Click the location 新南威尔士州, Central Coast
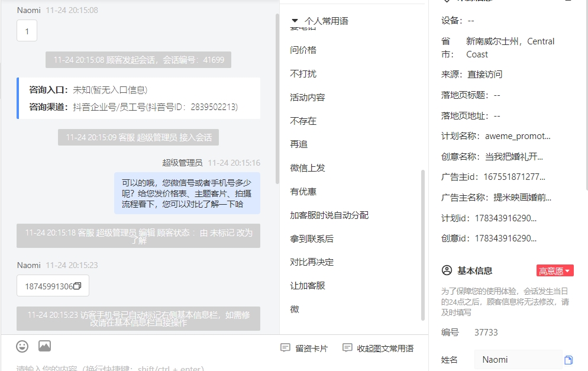Viewport: 588px width, 371px height. [510, 48]
